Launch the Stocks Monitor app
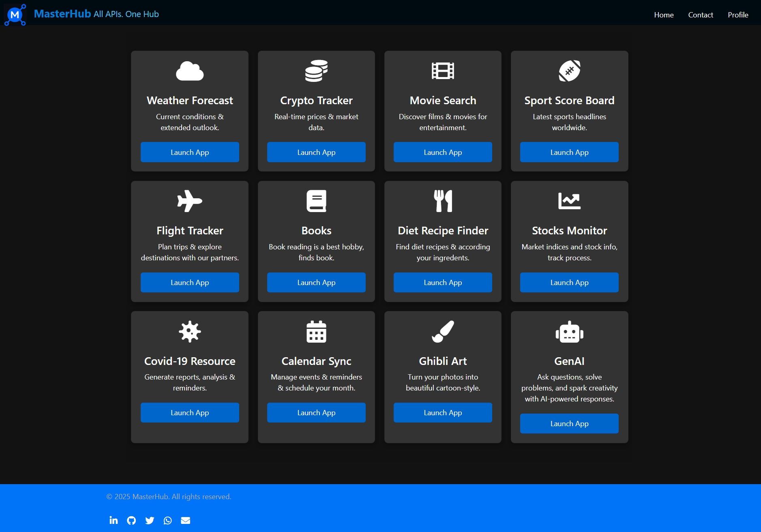Screen dimensions: 761x532 coord(569,282)
